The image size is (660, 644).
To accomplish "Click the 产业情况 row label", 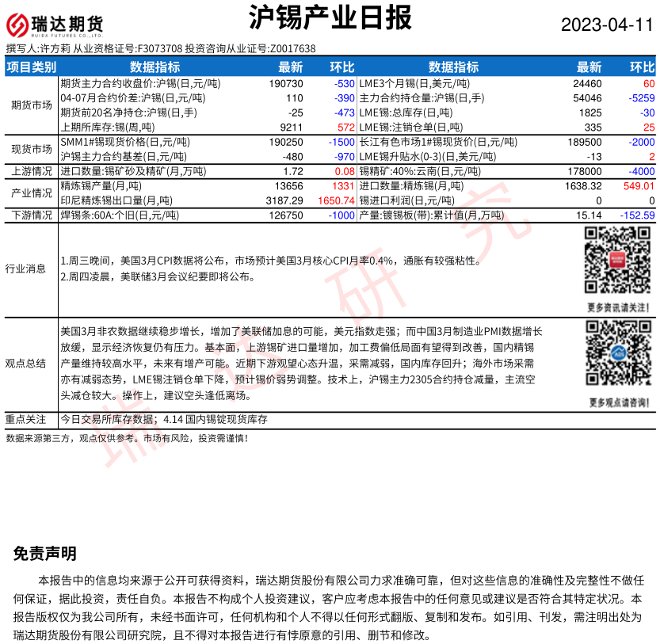I will point(32,193).
